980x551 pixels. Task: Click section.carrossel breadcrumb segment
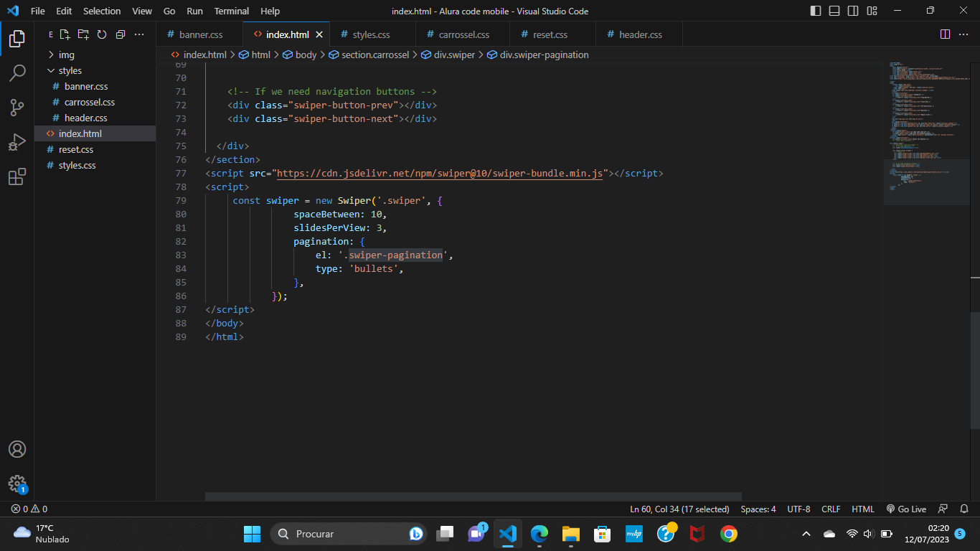point(369,55)
